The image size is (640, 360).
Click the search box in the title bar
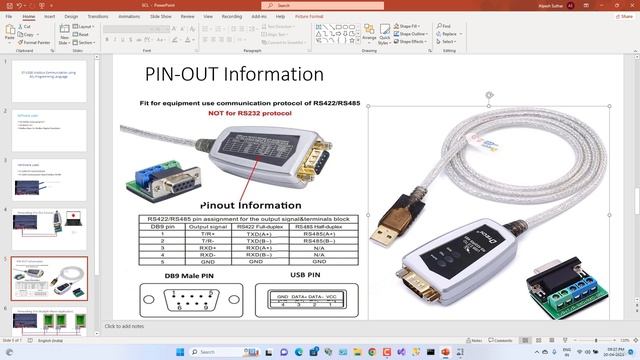point(322,5)
